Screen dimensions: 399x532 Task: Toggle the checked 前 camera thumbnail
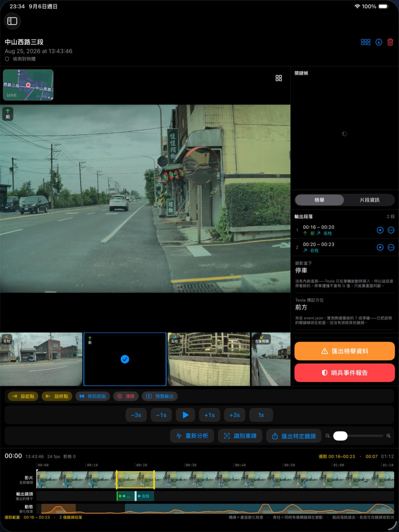(125, 359)
